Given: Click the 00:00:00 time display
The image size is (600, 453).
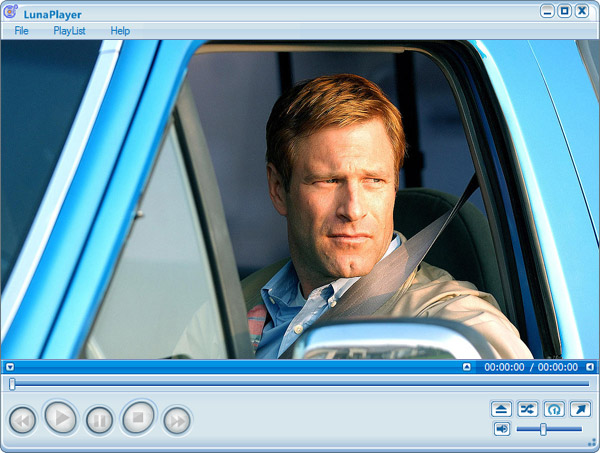Looking at the screenshot, I should point(504,367).
